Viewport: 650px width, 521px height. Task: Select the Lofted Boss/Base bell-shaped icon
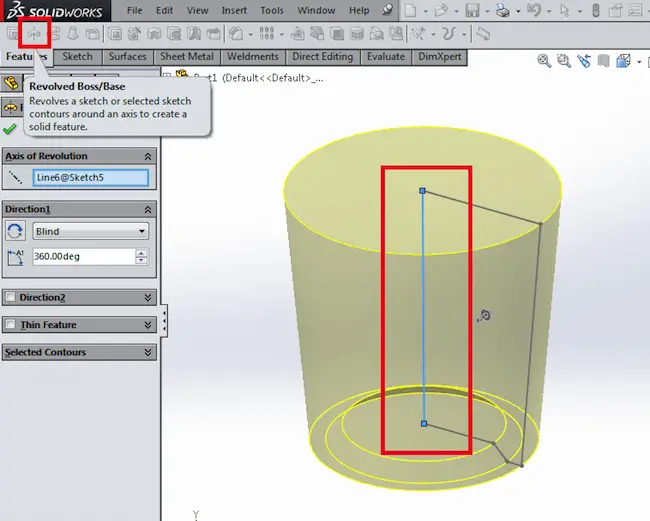pos(73,34)
